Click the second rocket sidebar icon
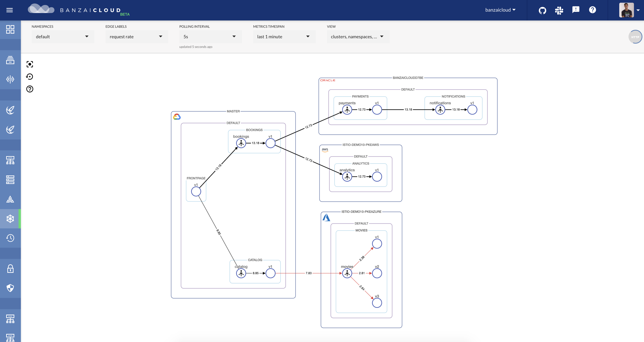 [x=10, y=129]
